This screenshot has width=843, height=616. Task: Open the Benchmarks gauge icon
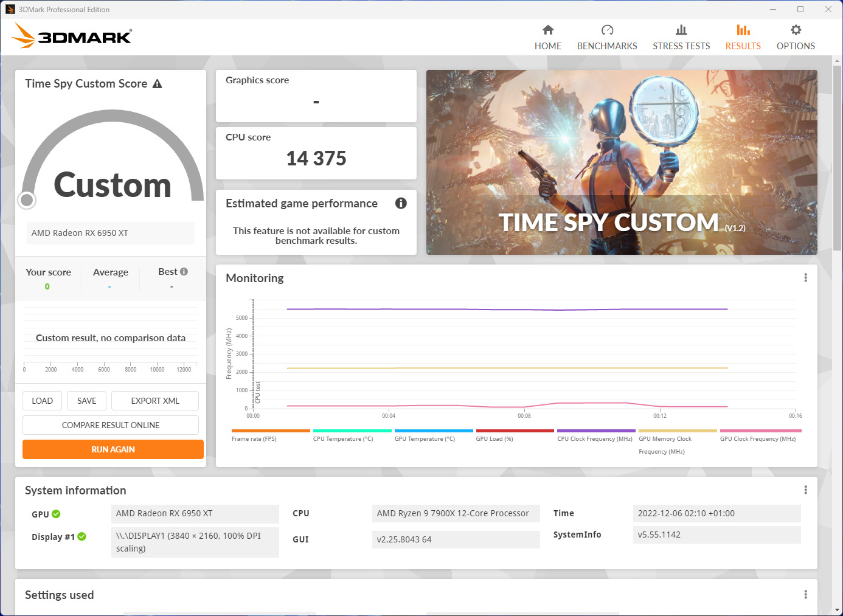point(607,30)
